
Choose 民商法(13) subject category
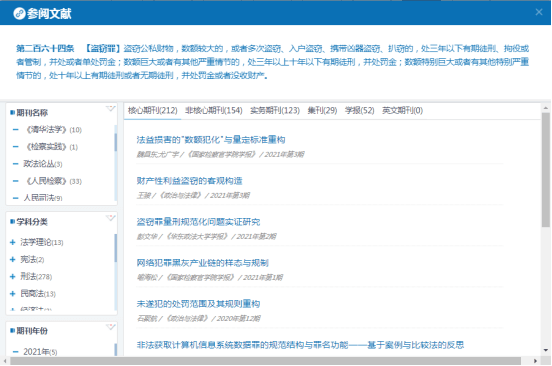click(x=38, y=294)
